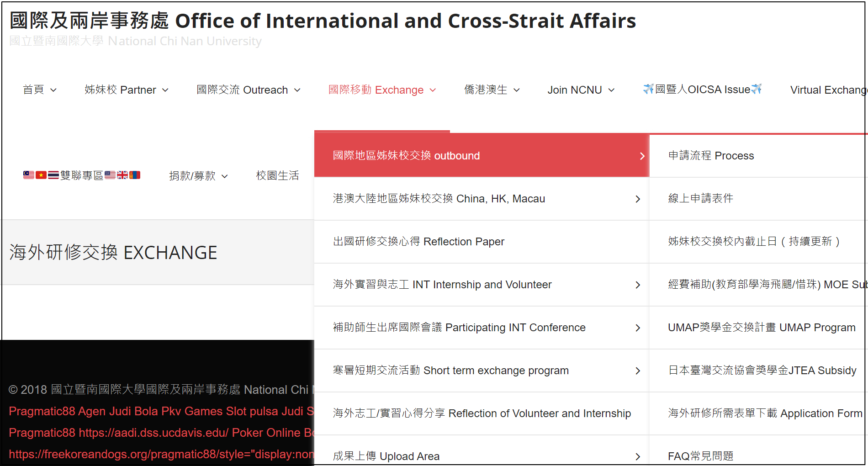This screenshot has height=466, width=868.
Task: Open 校園生活 navigation link
Action: pyautogui.click(x=277, y=176)
